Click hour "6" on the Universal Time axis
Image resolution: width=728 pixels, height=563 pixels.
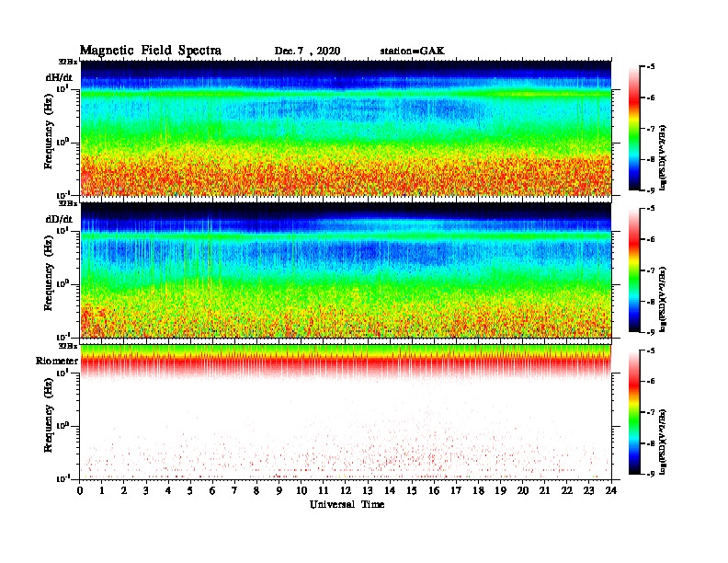coord(212,490)
